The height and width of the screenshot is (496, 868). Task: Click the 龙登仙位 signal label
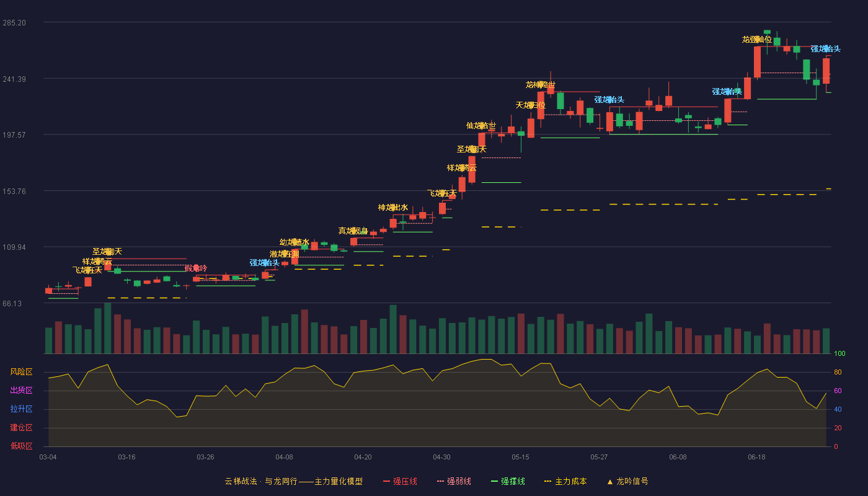coord(757,40)
